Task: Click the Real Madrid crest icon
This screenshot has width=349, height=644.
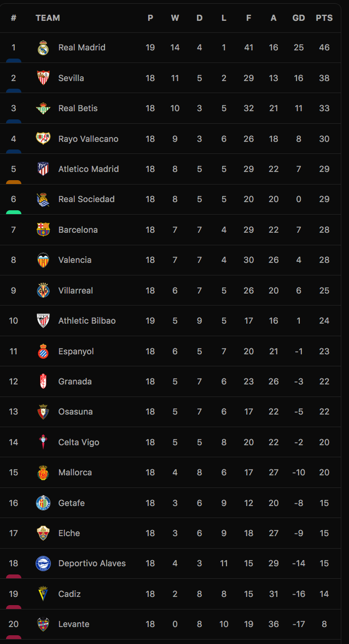Action: (43, 48)
